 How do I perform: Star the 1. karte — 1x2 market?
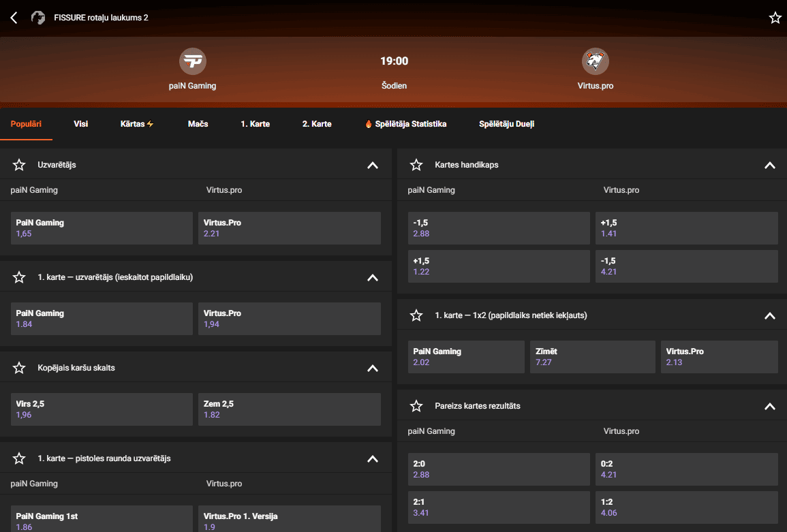coord(416,315)
